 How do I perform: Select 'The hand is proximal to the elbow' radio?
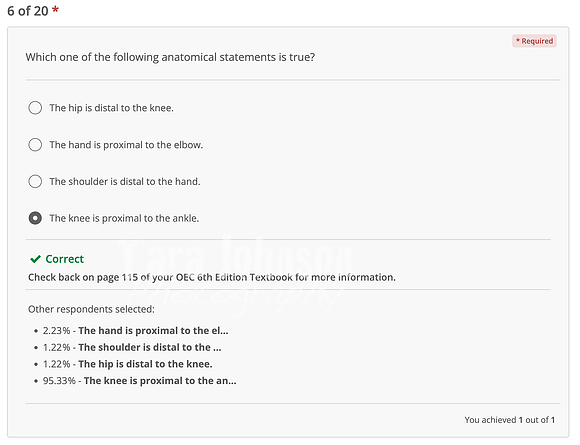35,145
